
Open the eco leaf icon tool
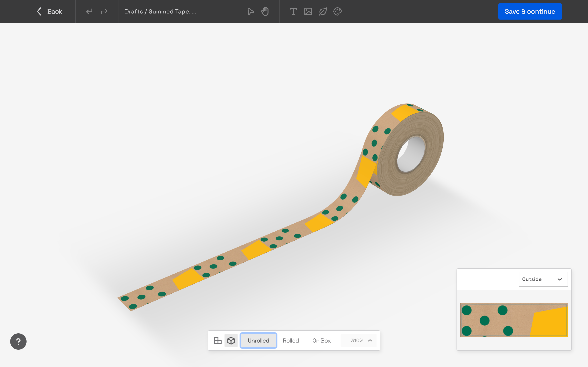323,11
